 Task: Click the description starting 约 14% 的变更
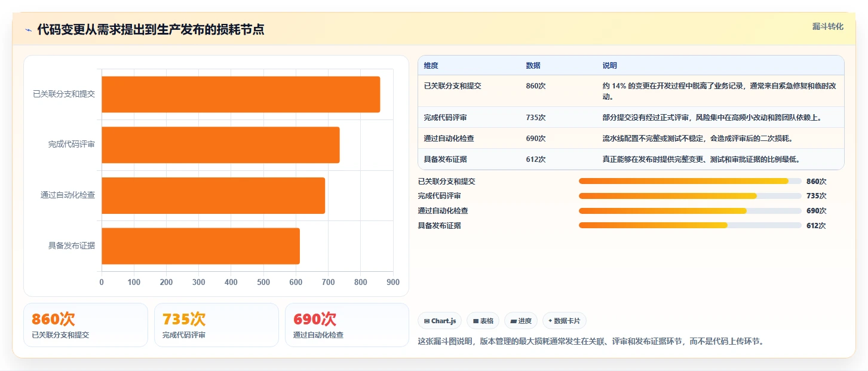point(719,91)
